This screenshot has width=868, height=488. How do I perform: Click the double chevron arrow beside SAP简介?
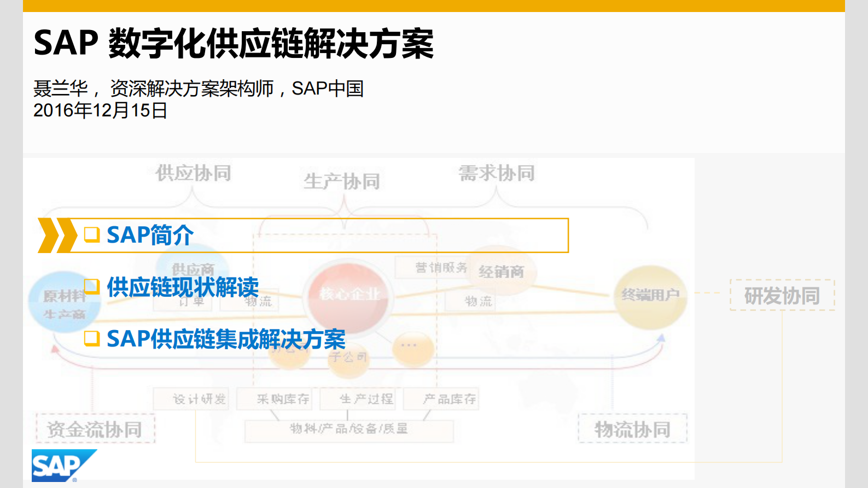[x=57, y=236]
